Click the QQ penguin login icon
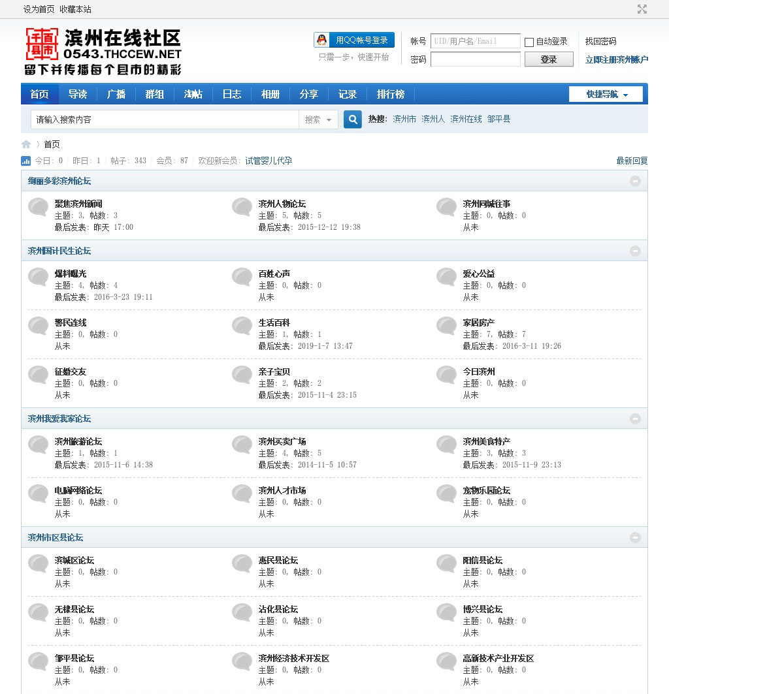This screenshot has width=784, height=694. [x=322, y=40]
